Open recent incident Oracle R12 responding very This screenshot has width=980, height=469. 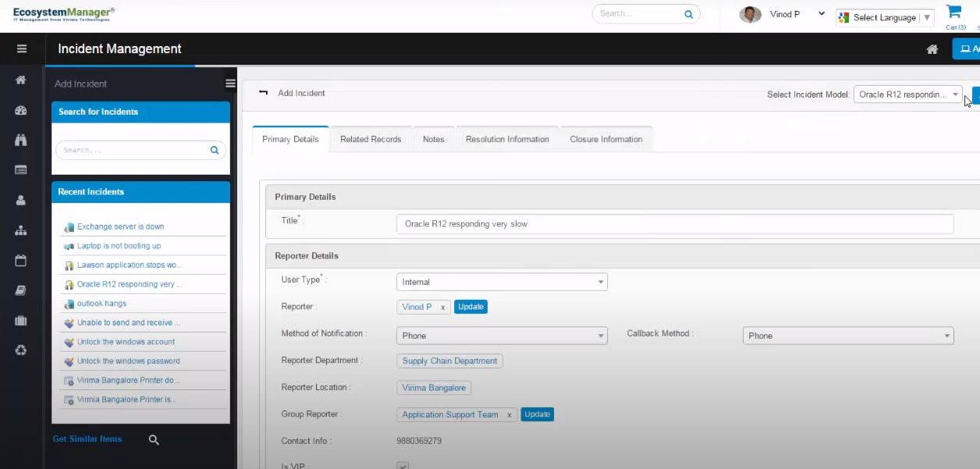click(130, 284)
